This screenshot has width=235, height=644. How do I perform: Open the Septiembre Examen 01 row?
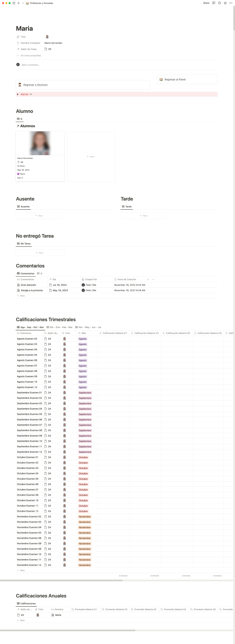(29, 393)
